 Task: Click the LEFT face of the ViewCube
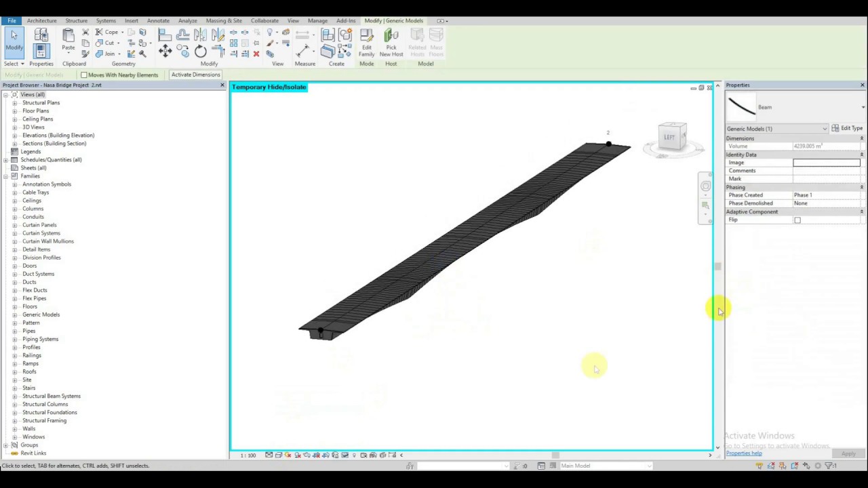(670, 138)
